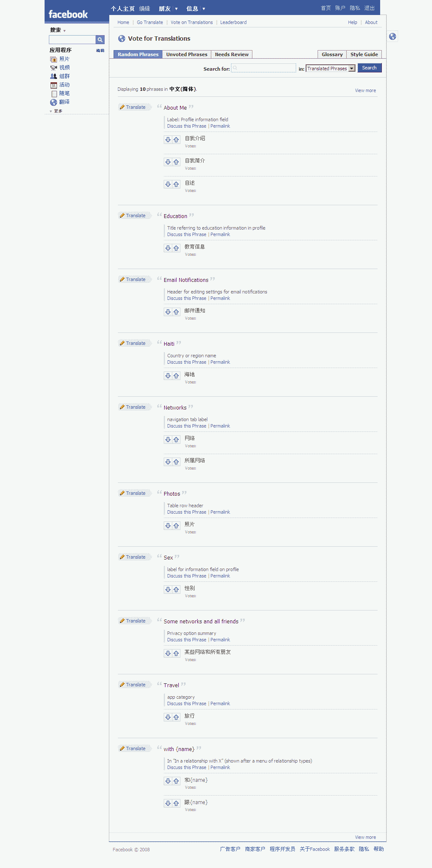Open 账户 in the top right navigation
432x868 pixels.
pos(340,8)
